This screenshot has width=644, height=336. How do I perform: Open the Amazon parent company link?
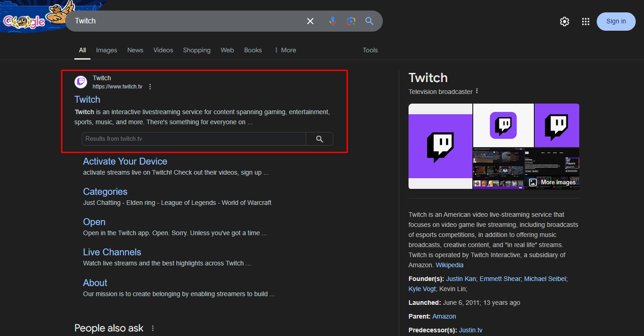click(x=444, y=316)
